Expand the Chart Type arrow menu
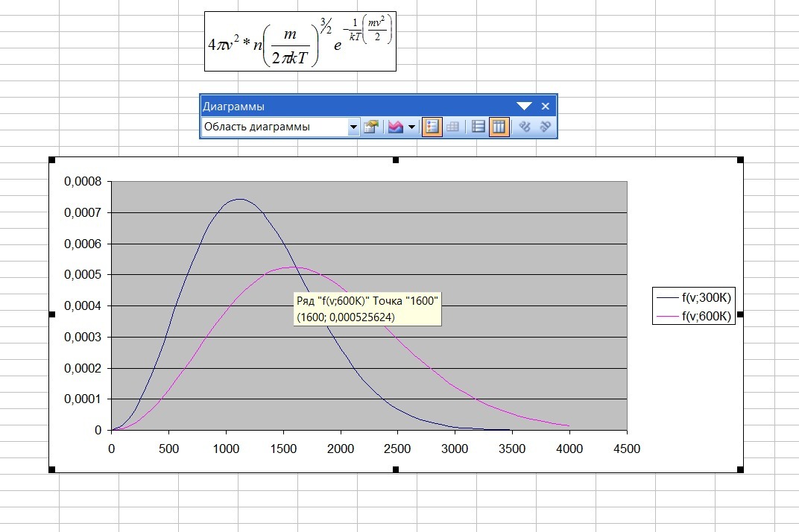Viewport: 799px width, 532px height. click(x=411, y=127)
